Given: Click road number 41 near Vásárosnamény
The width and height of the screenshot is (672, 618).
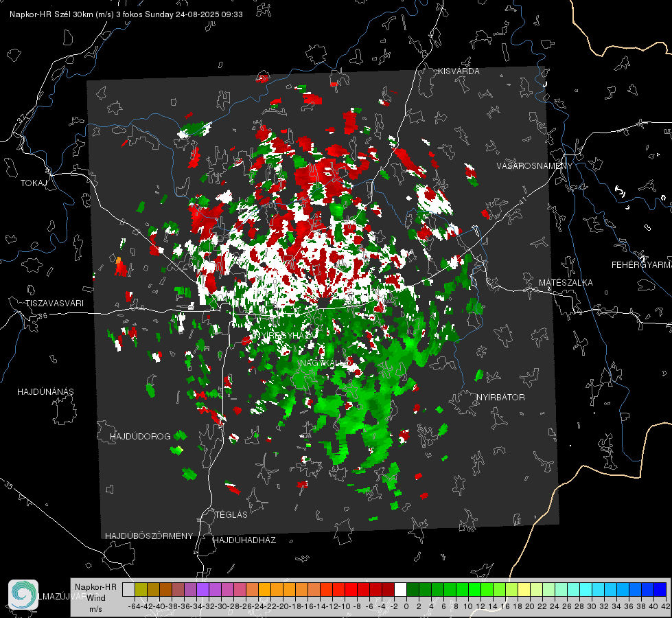Looking at the screenshot, I should coord(522,201).
